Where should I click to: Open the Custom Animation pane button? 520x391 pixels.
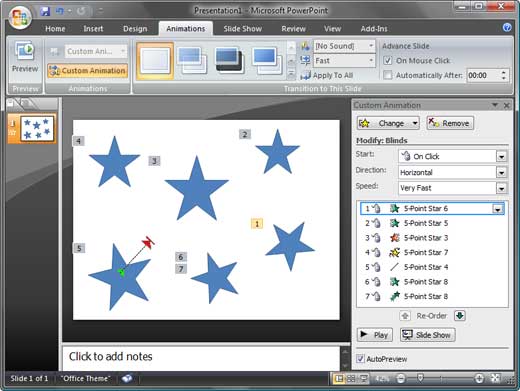(88, 71)
